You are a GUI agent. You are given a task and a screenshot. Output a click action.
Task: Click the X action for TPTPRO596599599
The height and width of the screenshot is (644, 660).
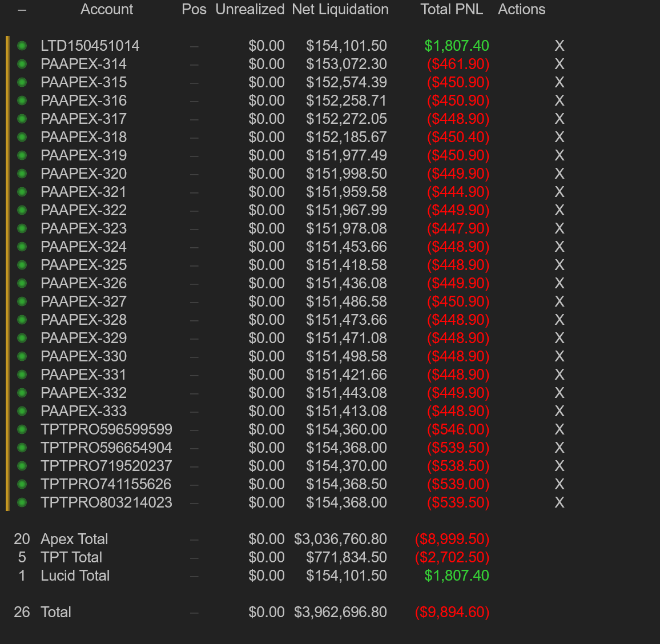[559, 429]
